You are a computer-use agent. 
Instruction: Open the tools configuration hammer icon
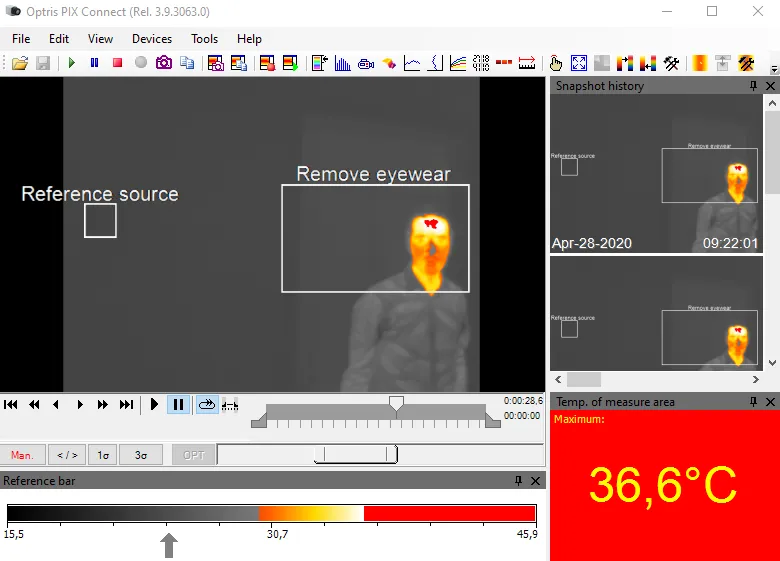(672, 63)
